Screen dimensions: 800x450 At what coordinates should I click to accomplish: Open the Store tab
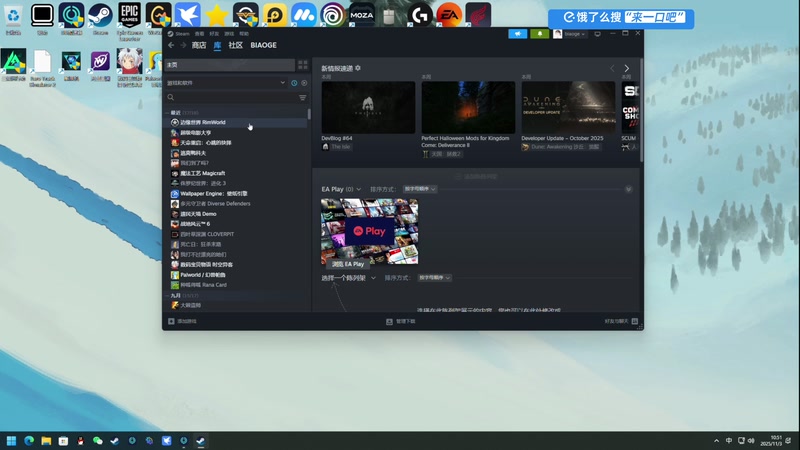198,45
